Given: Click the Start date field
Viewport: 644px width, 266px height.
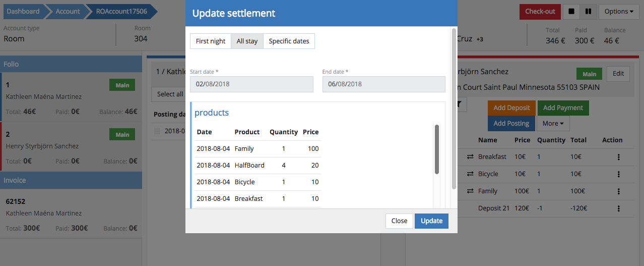Looking at the screenshot, I should [x=251, y=84].
